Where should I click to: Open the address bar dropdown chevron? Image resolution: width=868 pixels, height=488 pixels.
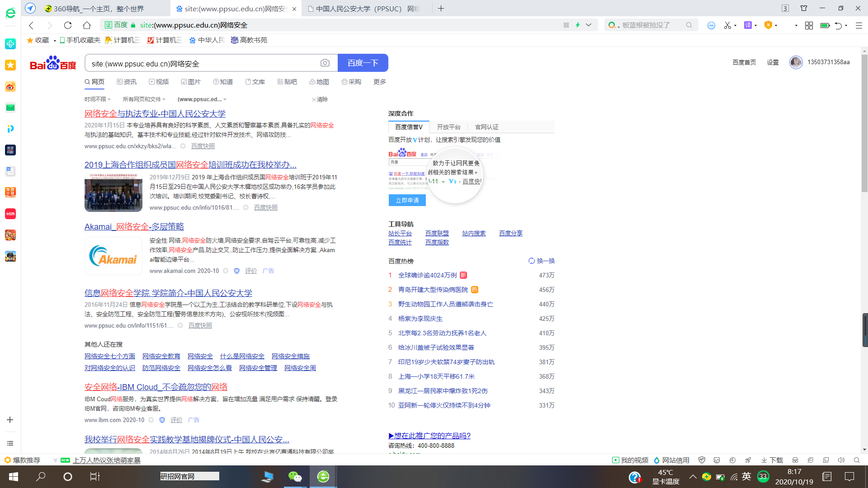click(x=589, y=25)
